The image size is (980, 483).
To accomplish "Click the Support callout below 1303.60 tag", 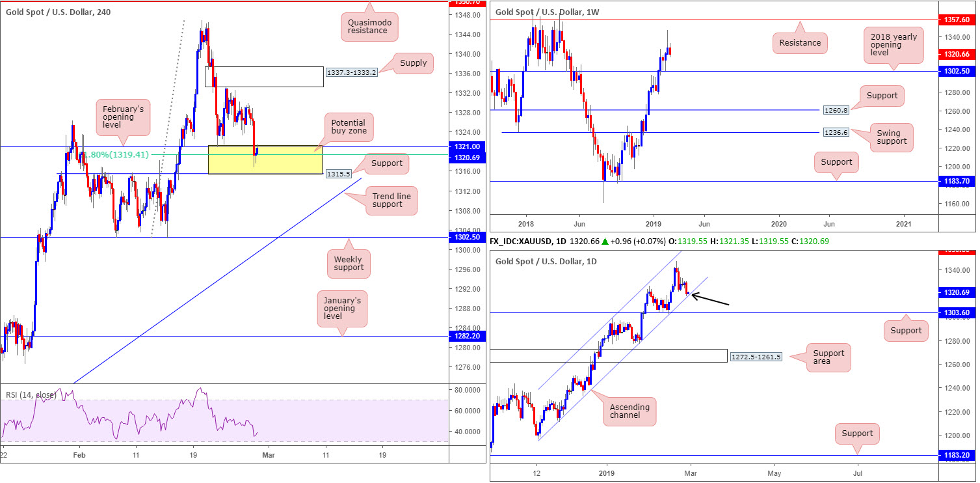I will coord(907,330).
